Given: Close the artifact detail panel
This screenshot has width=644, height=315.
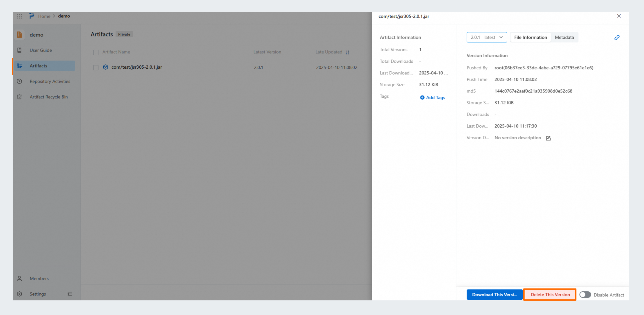Looking at the screenshot, I should 619,16.
